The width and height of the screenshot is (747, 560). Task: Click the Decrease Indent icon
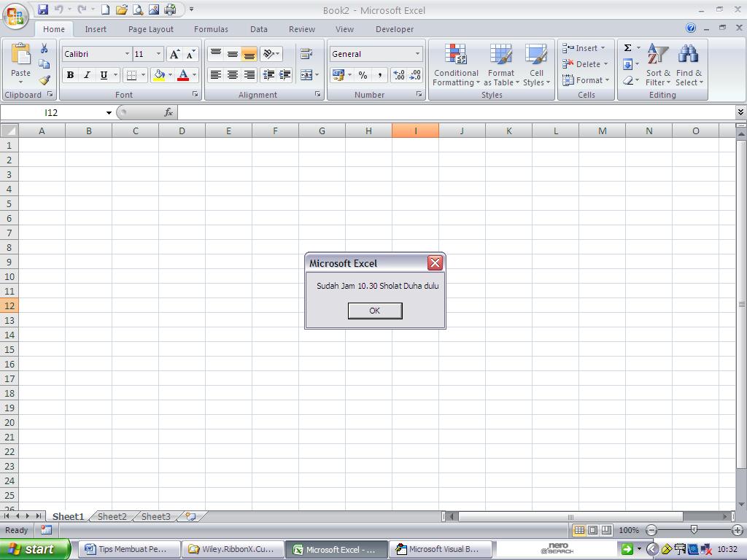tap(268, 75)
